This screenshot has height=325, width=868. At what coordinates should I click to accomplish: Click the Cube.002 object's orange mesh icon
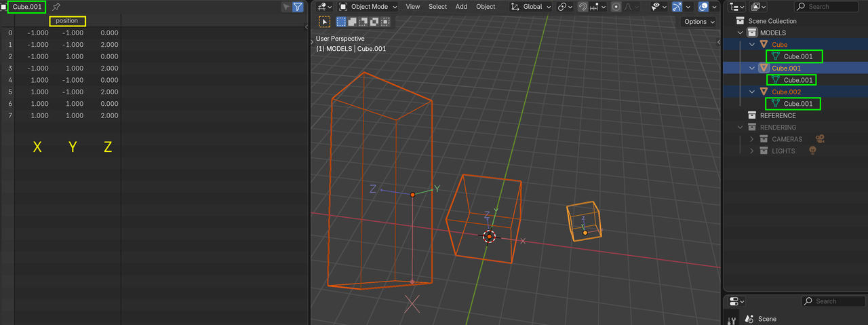click(x=764, y=92)
